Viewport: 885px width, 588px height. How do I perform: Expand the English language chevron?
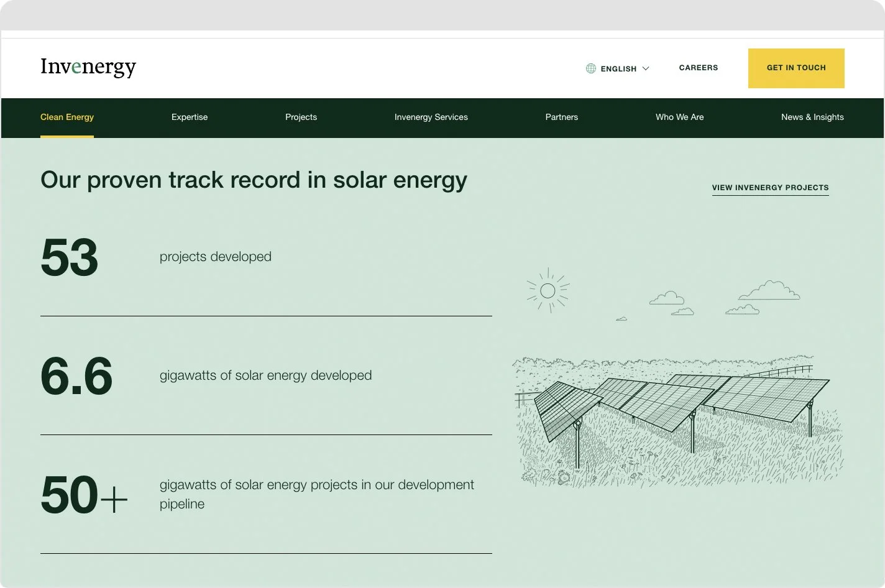[x=646, y=68]
